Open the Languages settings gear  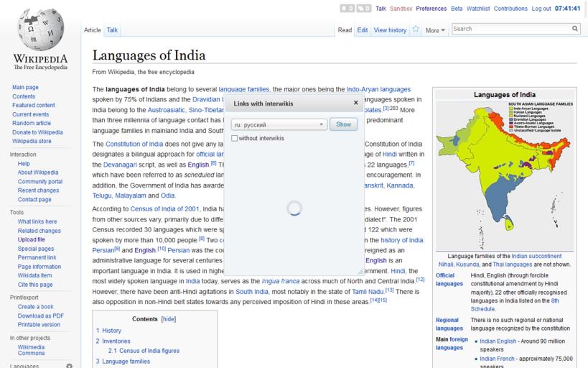pyautogui.click(x=69, y=366)
